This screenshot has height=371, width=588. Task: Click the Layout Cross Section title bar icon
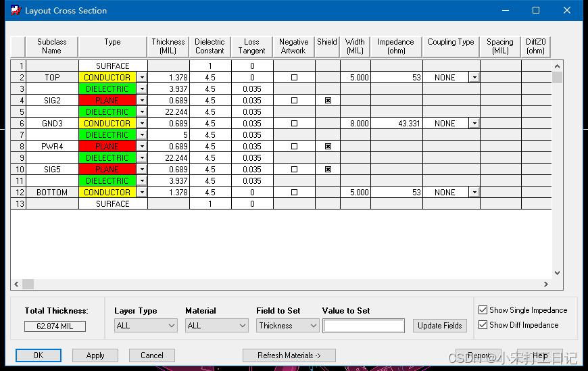click(x=15, y=10)
